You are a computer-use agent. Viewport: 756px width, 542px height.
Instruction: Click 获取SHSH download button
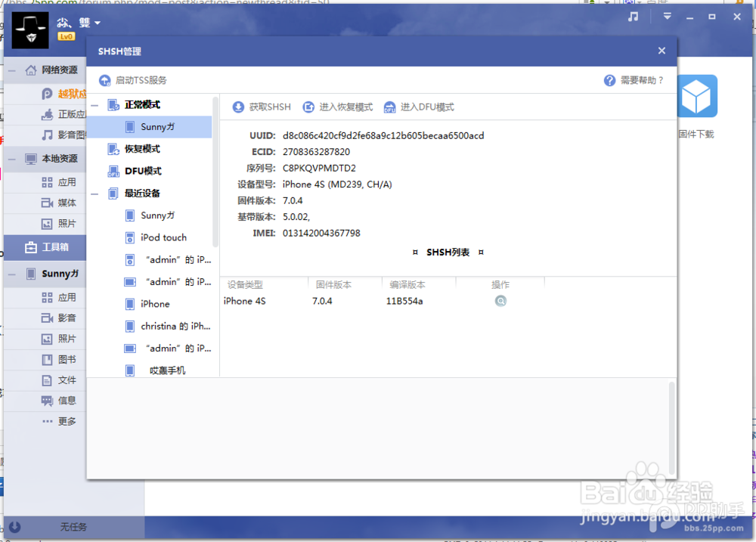point(262,107)
